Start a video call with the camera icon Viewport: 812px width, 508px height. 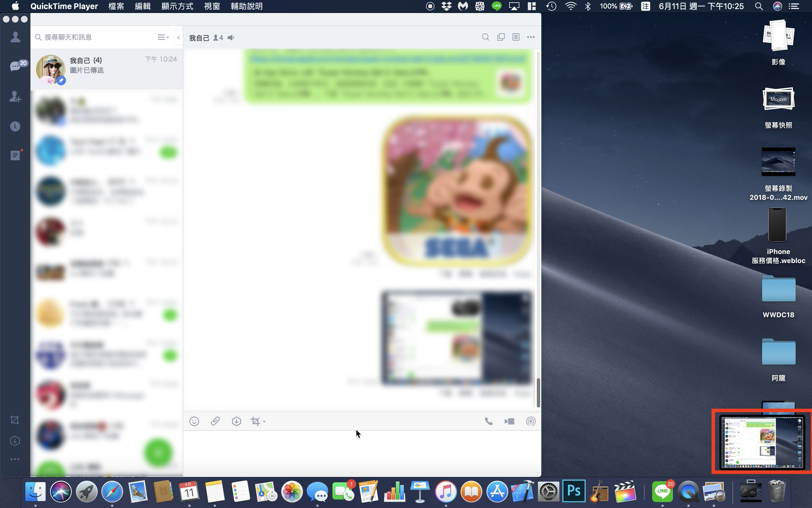click(509, 421)
